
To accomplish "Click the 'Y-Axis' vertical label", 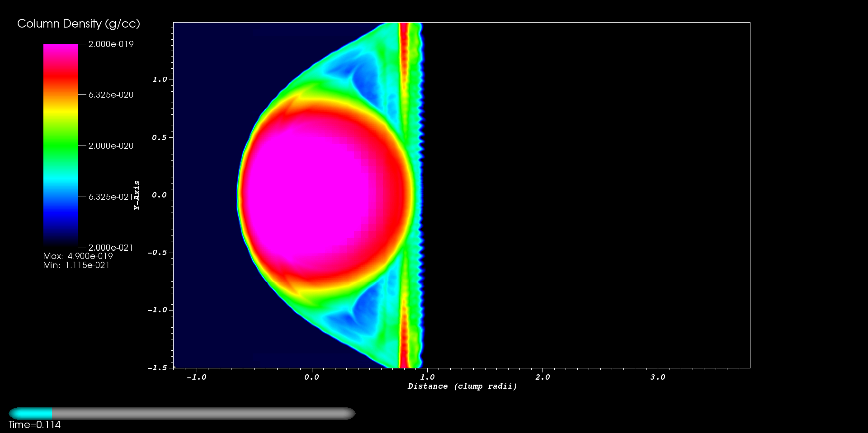I will (137, 195).
